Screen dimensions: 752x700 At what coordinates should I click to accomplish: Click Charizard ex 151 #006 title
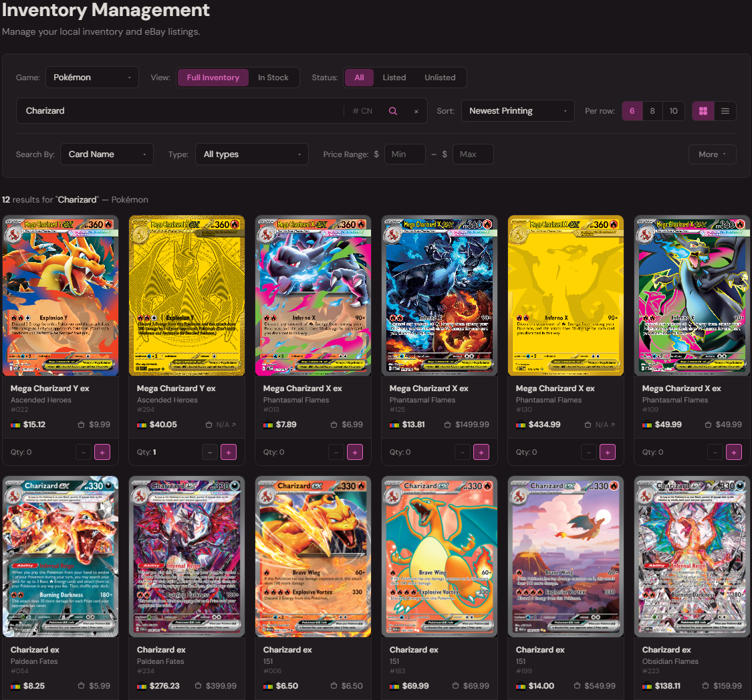coord(287,650)
